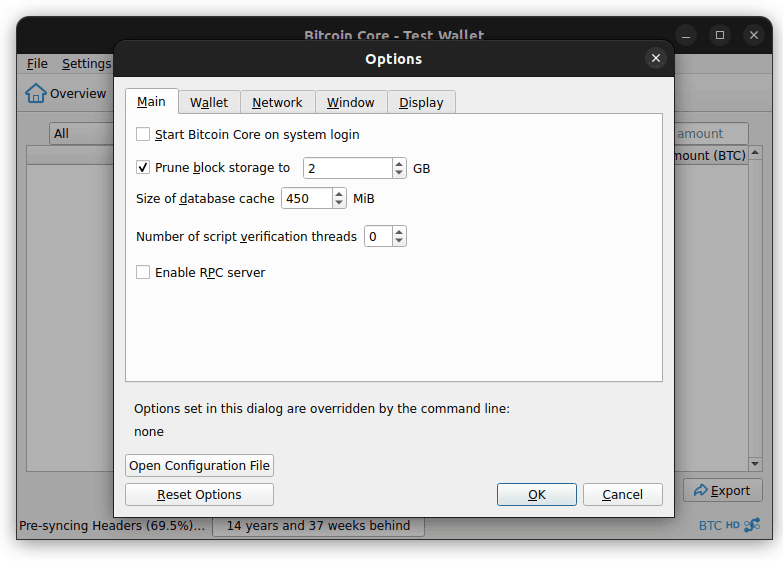Increase database cache size
Screen dimensions: 783x561
click(339, 194)
